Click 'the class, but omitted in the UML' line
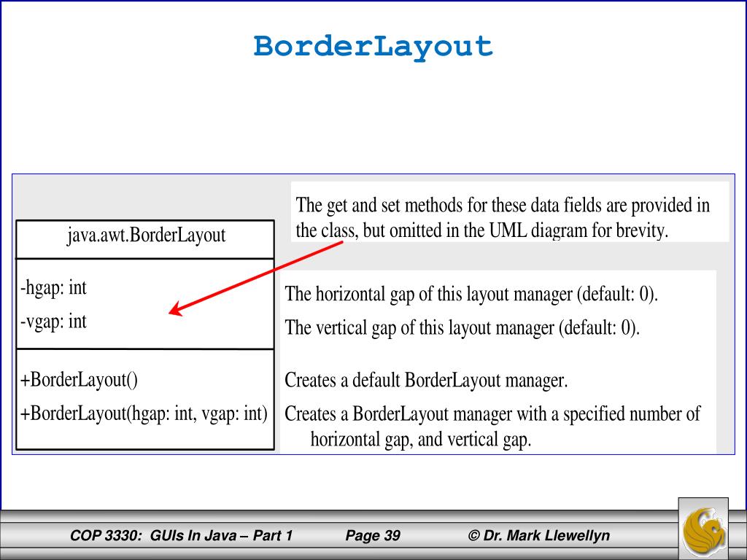The image size is (747, 560). [482, 230]
